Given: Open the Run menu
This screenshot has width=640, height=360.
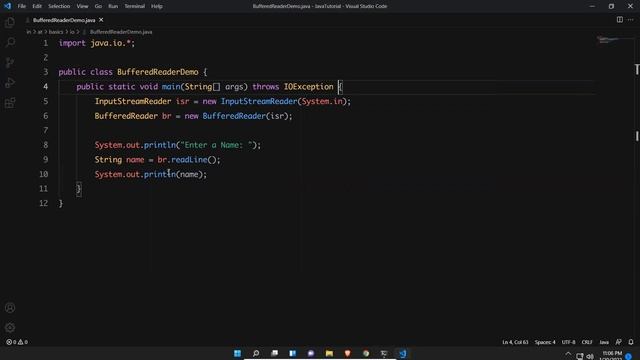Looking at the screenshot, I should tap(113, 6).
